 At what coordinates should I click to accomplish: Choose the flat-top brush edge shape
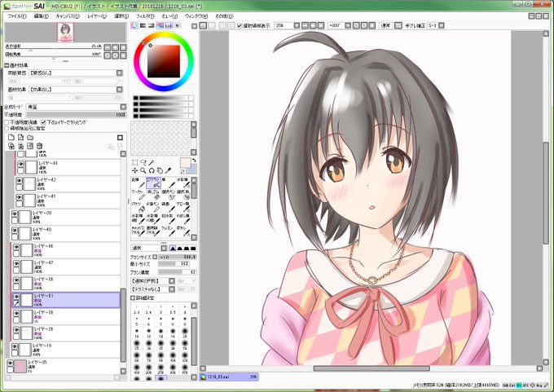click(193, 248)
